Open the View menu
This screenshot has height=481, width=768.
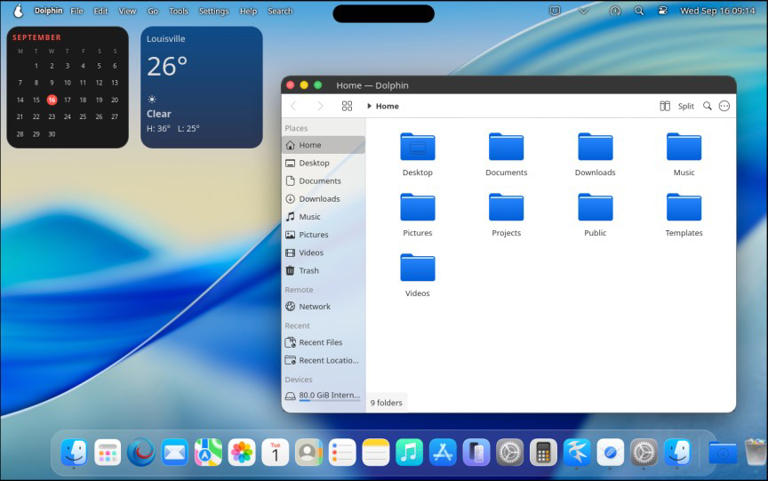pos(127,11)
